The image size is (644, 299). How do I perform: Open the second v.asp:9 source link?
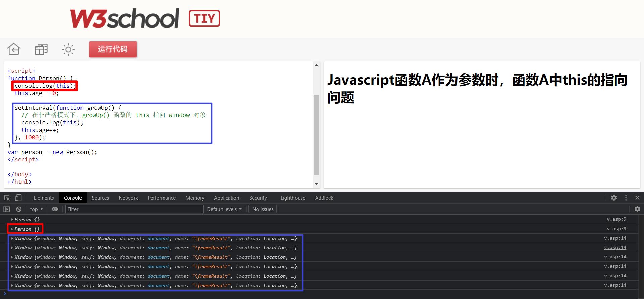pyautogui.click(x=616, y=229)
